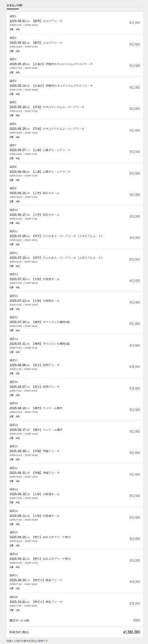Click 選択25 あなぶきアリーナ香川 2025/09/20 row
The image size is (148, 644).
[x=75, y=539]
